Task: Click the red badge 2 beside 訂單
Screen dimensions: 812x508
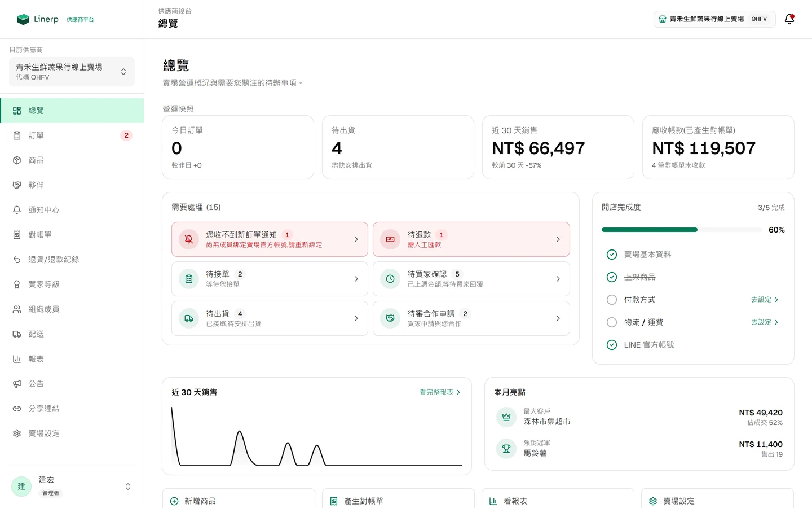Action: point(126,135)
